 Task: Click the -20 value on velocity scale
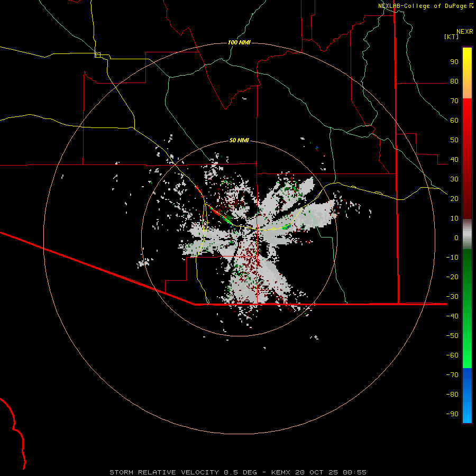coord(452,277)
